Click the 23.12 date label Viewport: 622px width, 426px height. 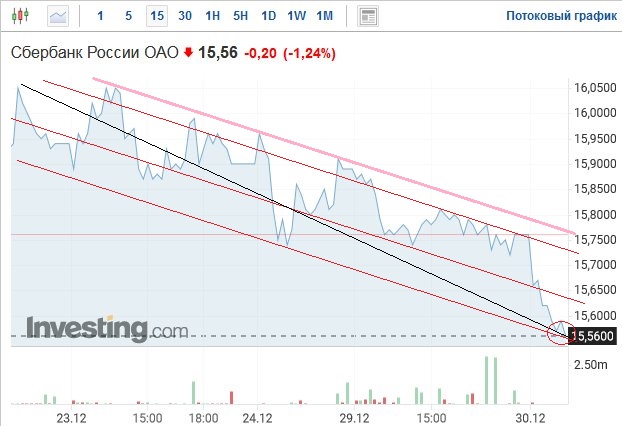click(71, 418)
